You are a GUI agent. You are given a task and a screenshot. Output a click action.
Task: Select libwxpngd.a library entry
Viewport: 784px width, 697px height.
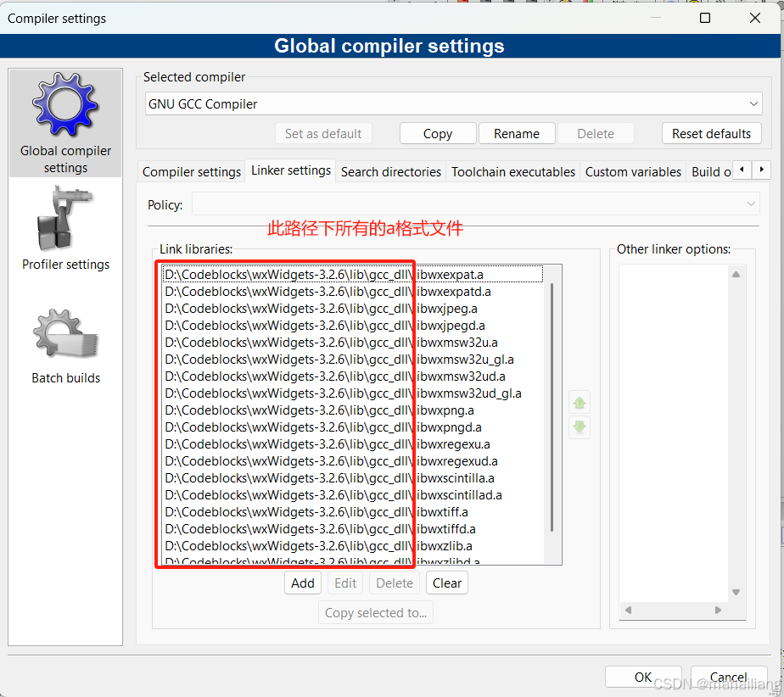pos(352,427)
